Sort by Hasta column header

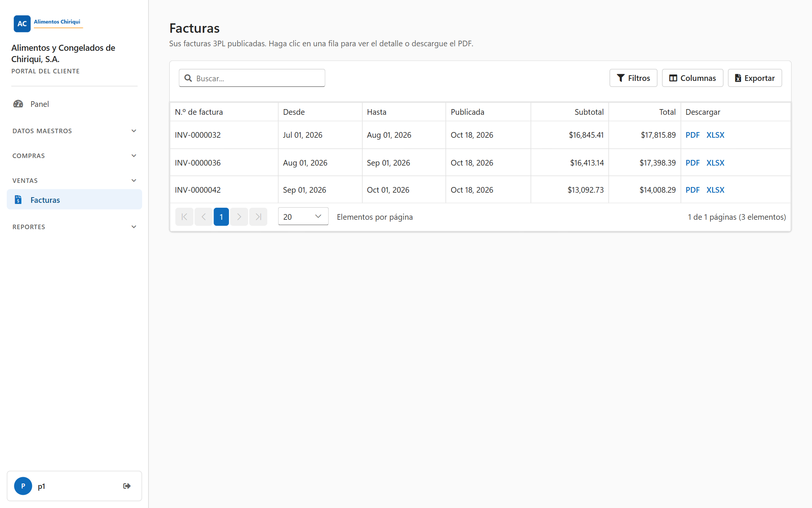404,112
